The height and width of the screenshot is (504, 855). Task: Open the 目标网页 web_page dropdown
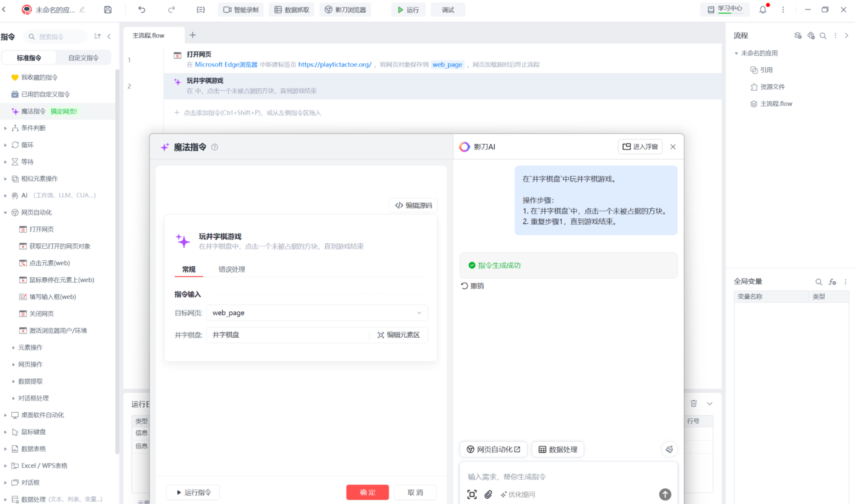click(317, 313)
